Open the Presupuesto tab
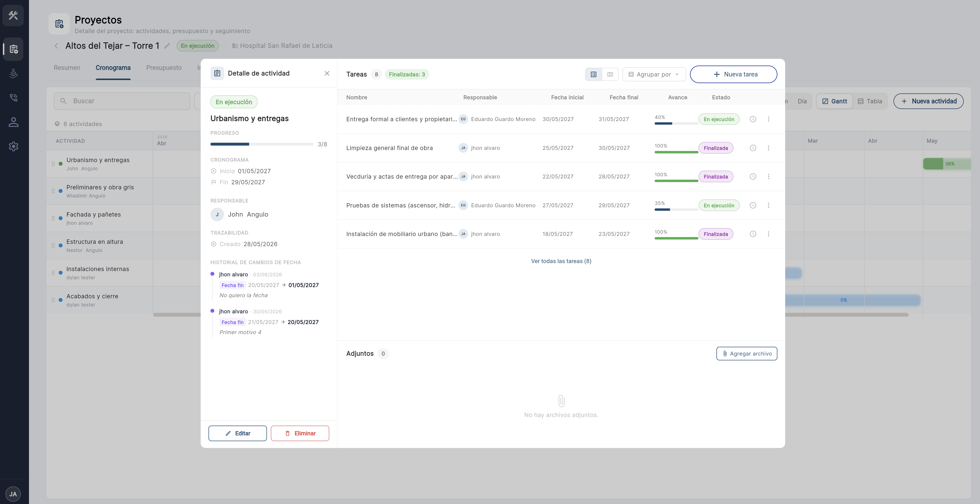The width and height of the screenshot is (980, 504). [164, 68]
